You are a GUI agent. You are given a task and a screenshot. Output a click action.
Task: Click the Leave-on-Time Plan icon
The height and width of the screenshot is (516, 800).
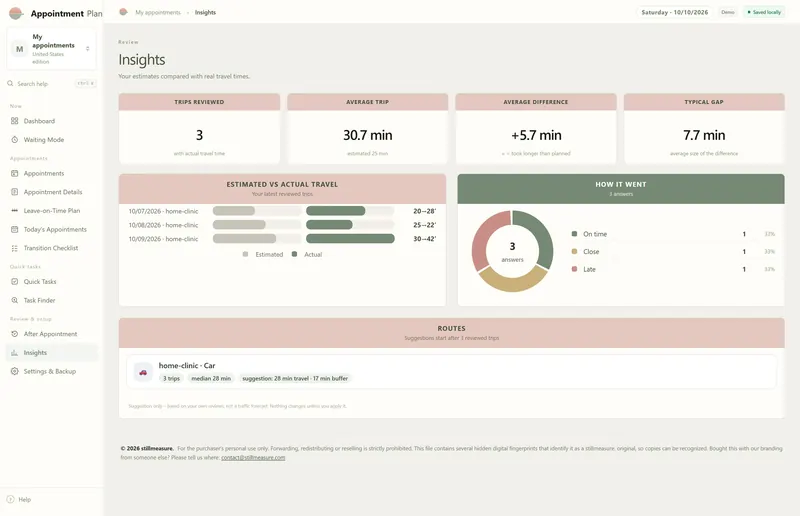coord(14,210)
